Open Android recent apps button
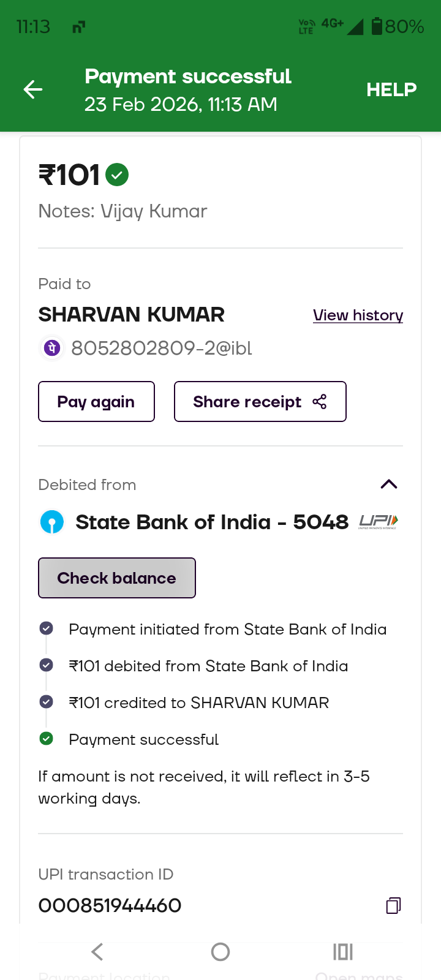The width and height of the screenshot is (441, 980). click(x=343, y=952)
